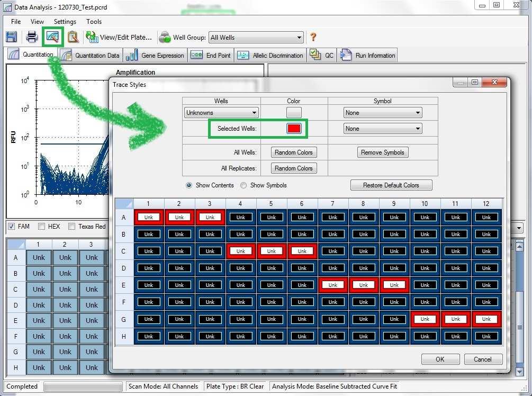Select well C5 in Trace Styles plate
This screenshot has height=396, width=532.
(x=272, y=251)
